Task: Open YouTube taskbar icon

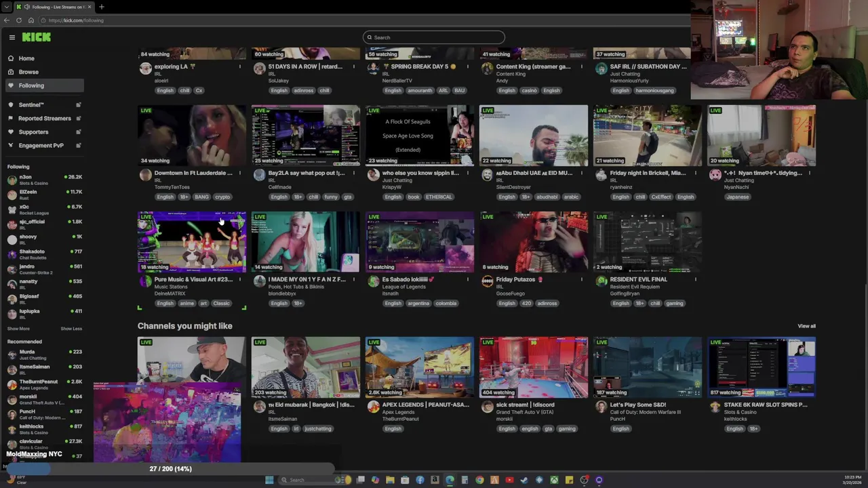Action: pyautogui.click(x=509, y=480)
